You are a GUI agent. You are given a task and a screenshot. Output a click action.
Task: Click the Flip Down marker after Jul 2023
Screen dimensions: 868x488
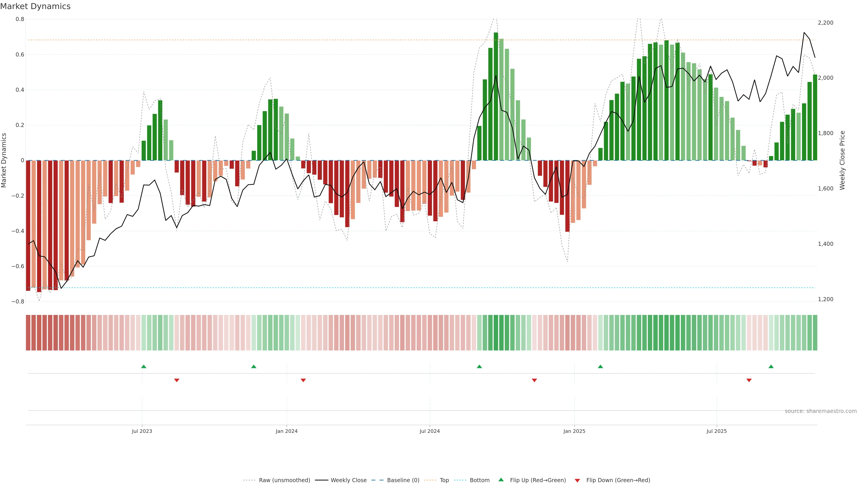point(177,380)
